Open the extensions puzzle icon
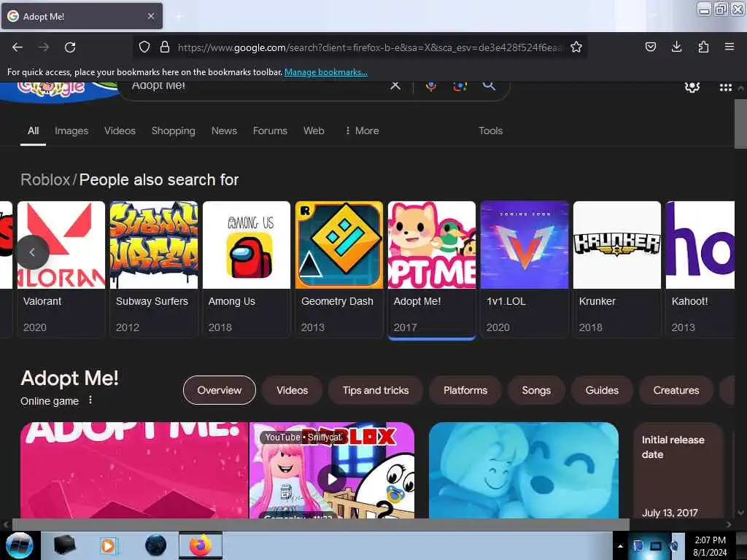The image size is (747, 560). pos(703,47)
